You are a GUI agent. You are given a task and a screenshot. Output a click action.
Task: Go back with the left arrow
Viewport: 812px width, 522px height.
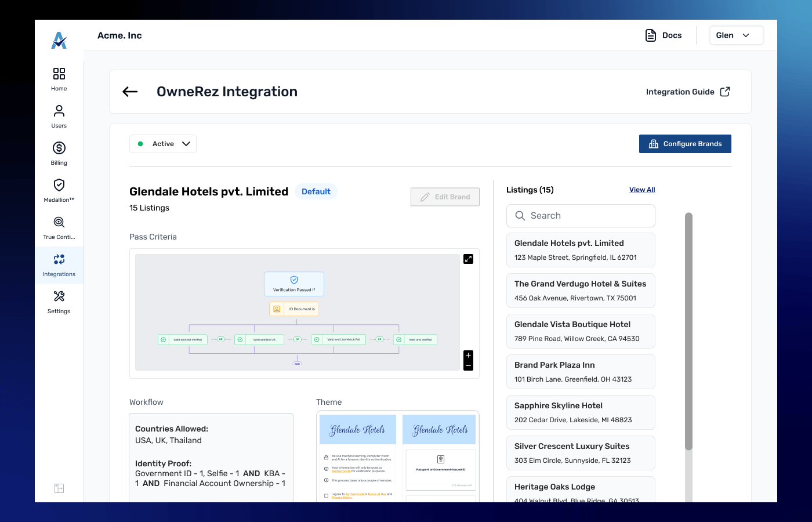pos(130,92)
